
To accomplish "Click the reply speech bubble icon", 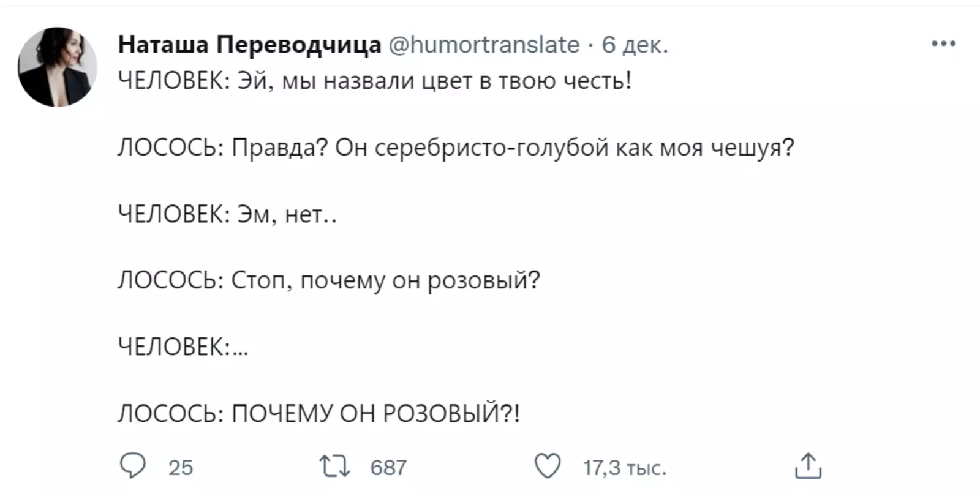I will point(132,467).
